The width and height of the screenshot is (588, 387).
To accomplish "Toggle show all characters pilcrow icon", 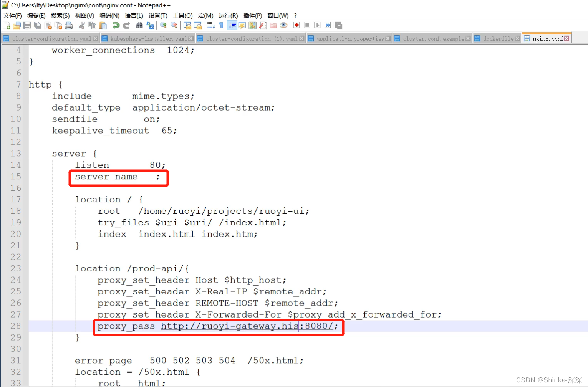I will pyautogui.click(x=221, y=25).
